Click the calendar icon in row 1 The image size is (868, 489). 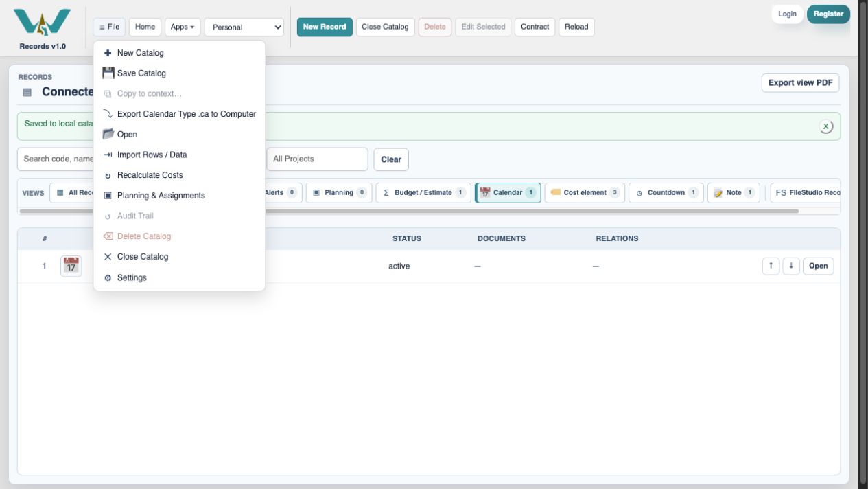click(71, 266)
